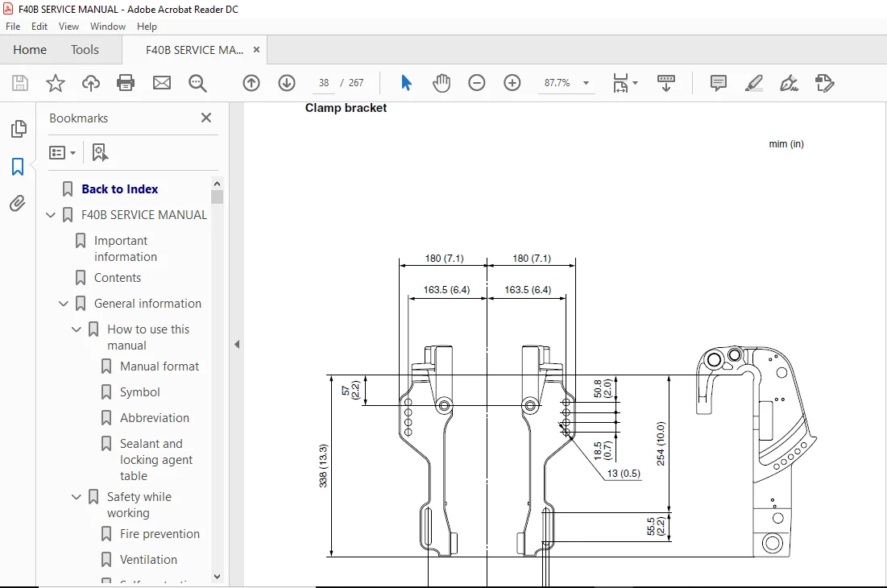This screenshot has height=588, width=887.
Task: Collapse the F40B SERVICE MANUAL bookmark
Action: pos(50,215)
